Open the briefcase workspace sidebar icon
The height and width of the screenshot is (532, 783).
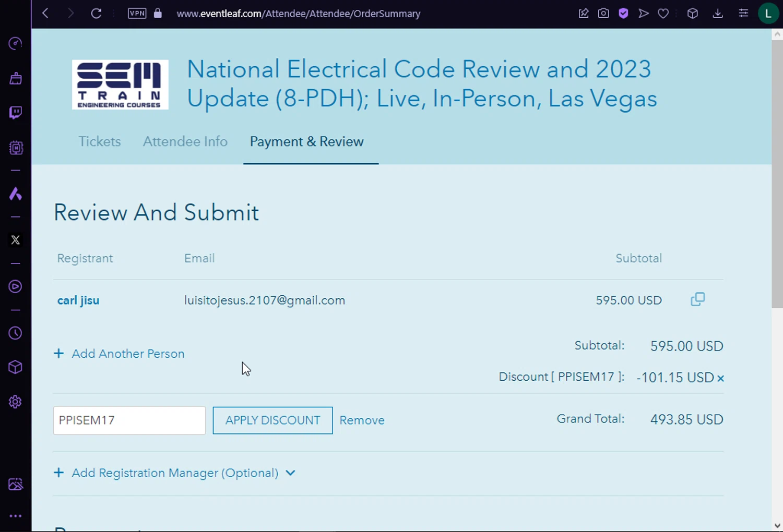click(16, 78)
